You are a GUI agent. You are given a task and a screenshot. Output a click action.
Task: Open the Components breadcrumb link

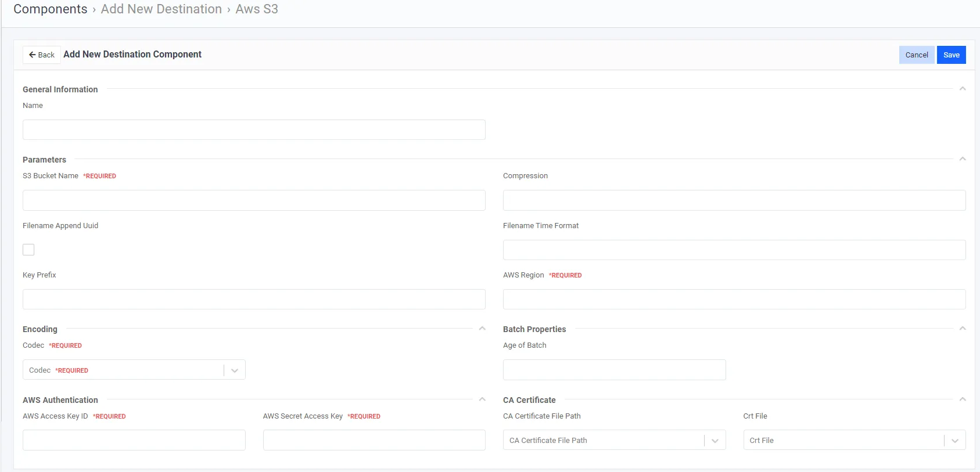click(x=51, y=9)
